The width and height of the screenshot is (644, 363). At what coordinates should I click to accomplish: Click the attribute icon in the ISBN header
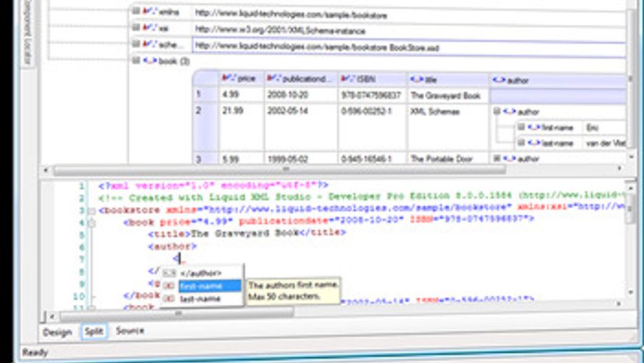pos(348,78)
